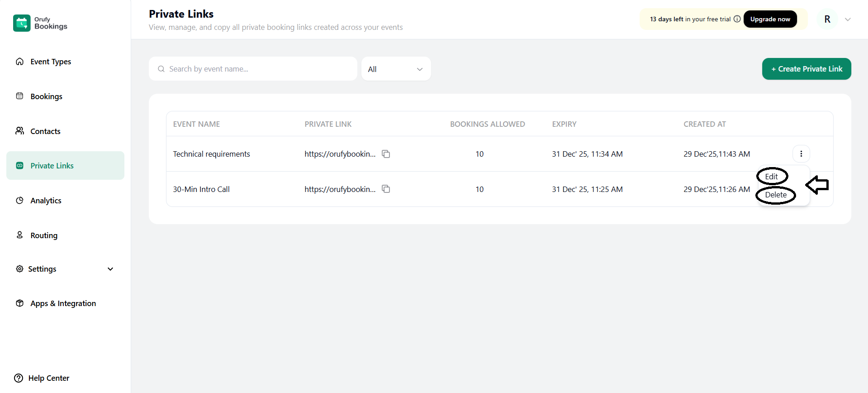Click the Analytics pie chart icon
This screenshot has width=868, height=393.
tap(20, 201)
